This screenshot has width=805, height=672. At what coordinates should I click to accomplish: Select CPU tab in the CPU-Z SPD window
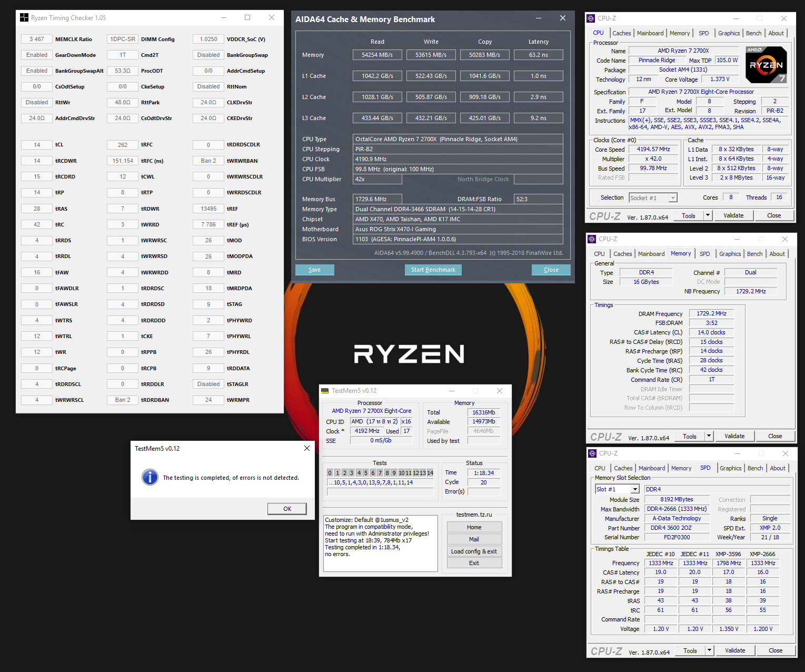tap(600, 468)
